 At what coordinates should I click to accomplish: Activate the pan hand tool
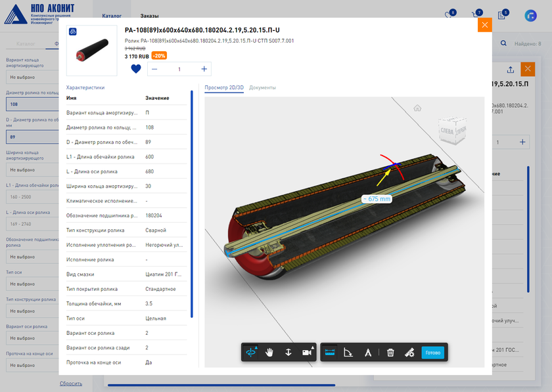pyautogui.click(x=269, y=353)
